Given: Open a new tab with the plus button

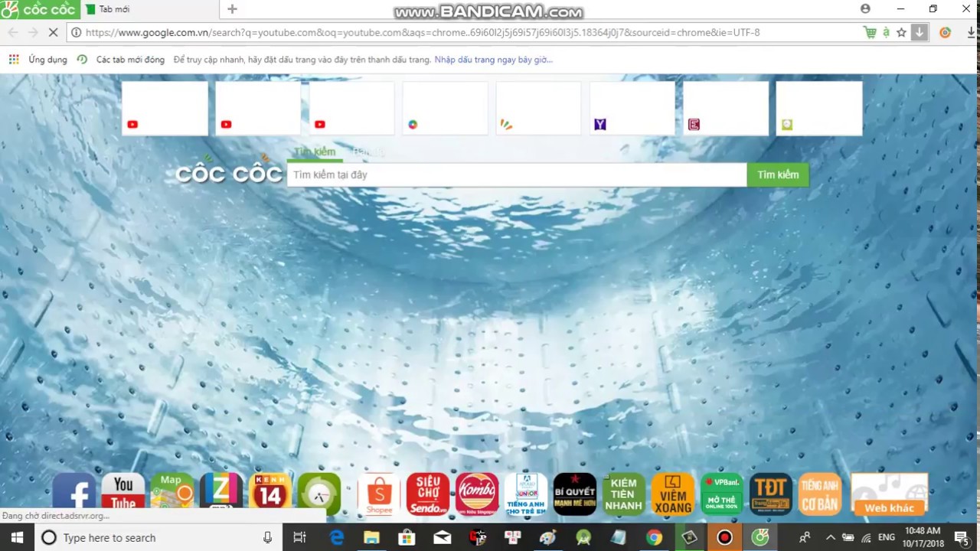Looking at the screenshot, I should 232,9.
